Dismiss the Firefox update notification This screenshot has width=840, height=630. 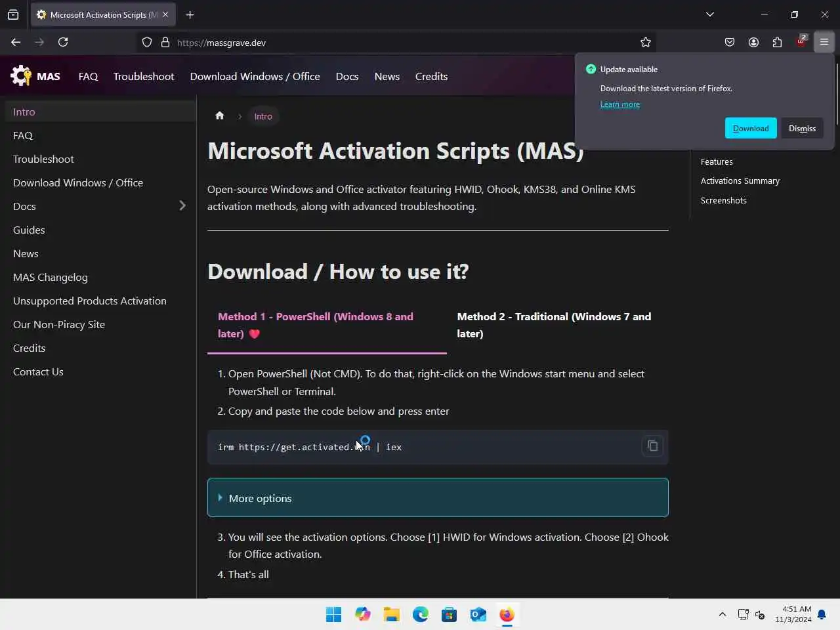click(x=802, y=128)
